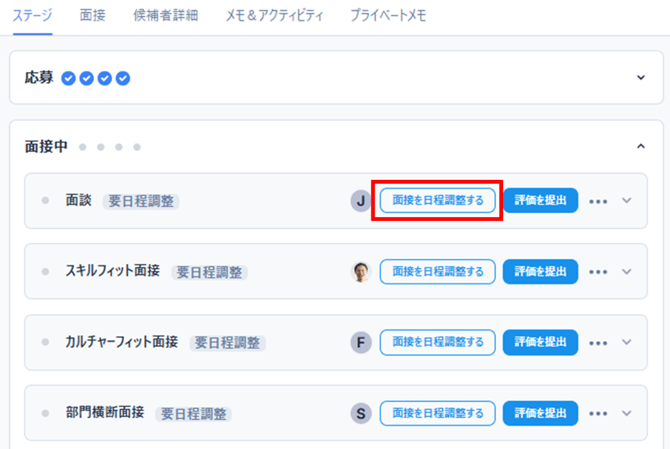Viewport: 670px width, 449px height.
Task: Expand the 面談 row details chevron
Action: [627, 201]
